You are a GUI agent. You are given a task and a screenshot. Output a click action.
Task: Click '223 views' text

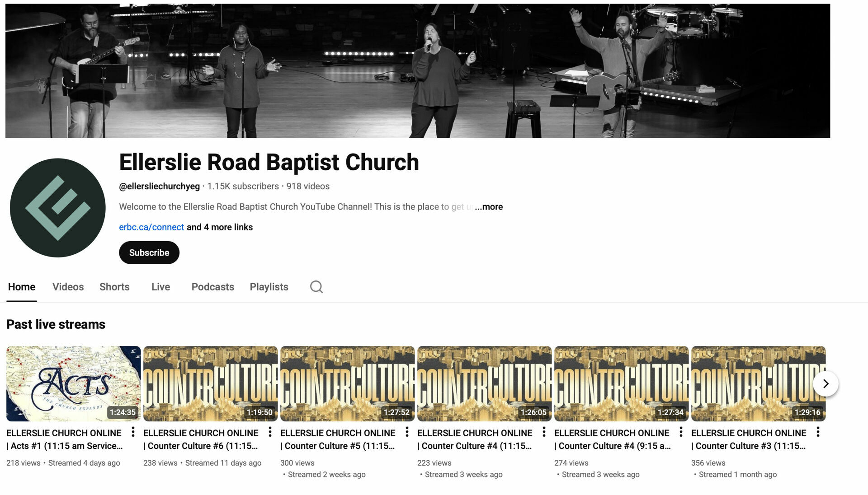434,463
